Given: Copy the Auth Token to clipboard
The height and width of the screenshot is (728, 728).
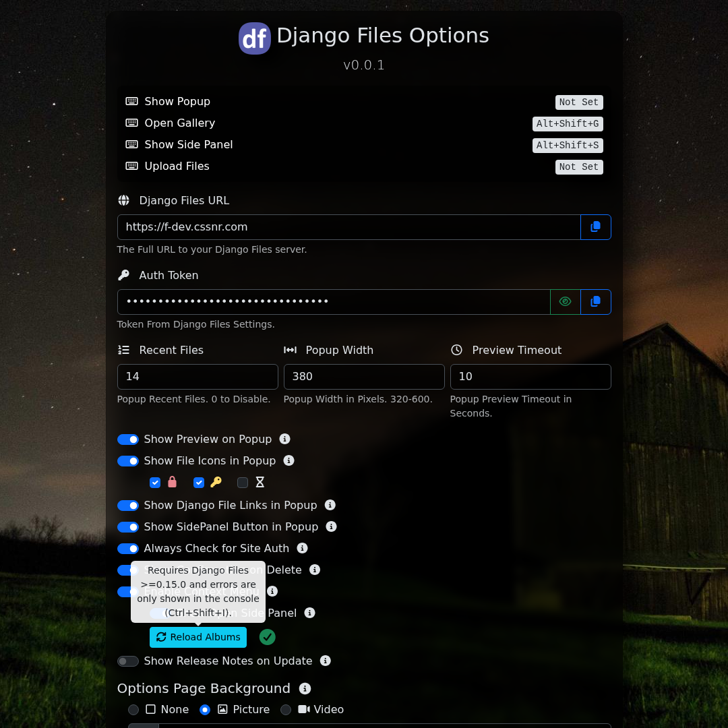Looking at the screenshot, I should pyautogui.click(x=595, y=302).
